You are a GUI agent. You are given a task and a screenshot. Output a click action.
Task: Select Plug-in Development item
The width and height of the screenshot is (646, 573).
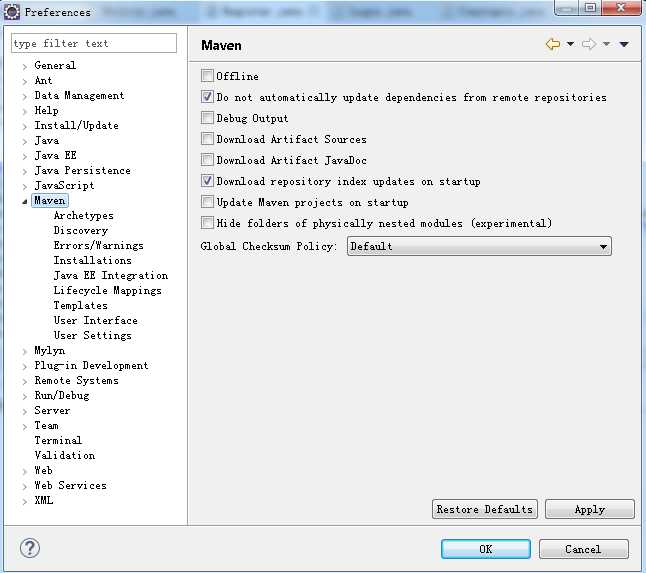91,365
